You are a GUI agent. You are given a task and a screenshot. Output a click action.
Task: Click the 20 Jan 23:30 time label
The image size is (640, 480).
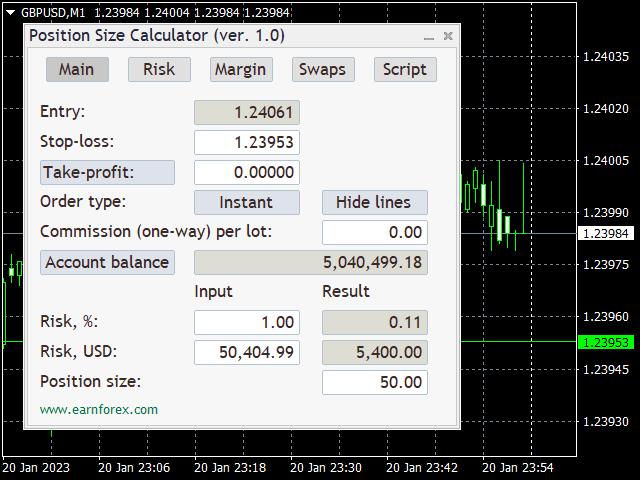[326, 467]
